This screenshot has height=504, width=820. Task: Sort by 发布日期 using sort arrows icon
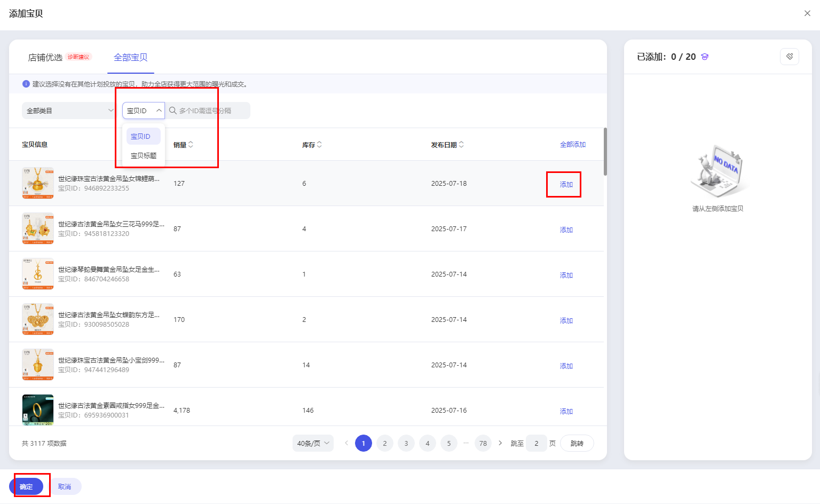461,145
